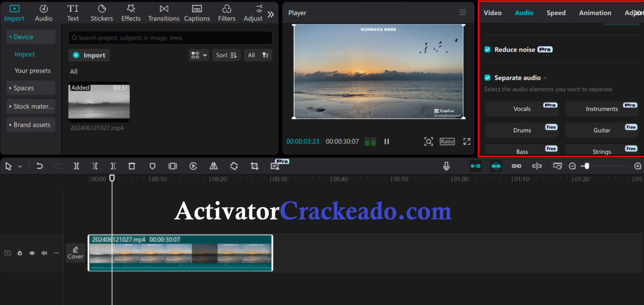Click the crop tool icon
Viewport: 644px width, 305px height.
[254, 166]
